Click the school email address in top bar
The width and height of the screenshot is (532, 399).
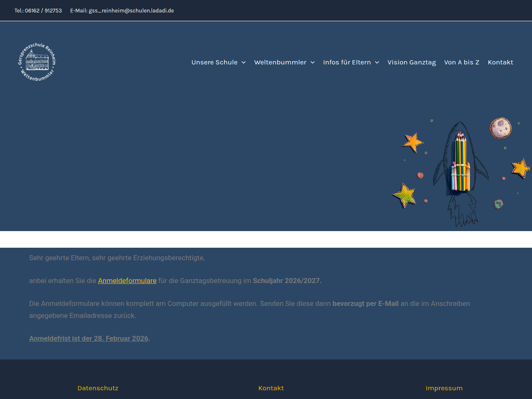coord(131,10)
